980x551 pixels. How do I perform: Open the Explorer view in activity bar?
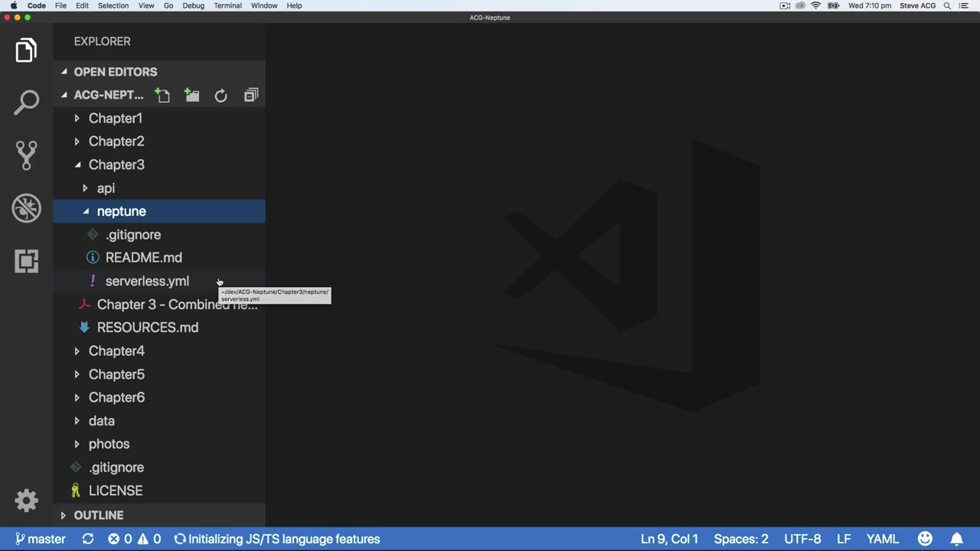tap(26, 51)
